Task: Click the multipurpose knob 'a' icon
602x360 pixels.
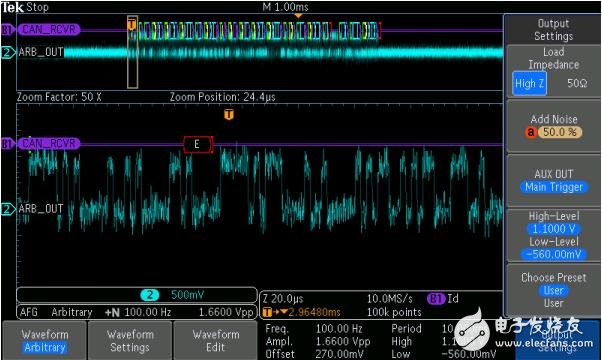Action: tap(531, 132)
